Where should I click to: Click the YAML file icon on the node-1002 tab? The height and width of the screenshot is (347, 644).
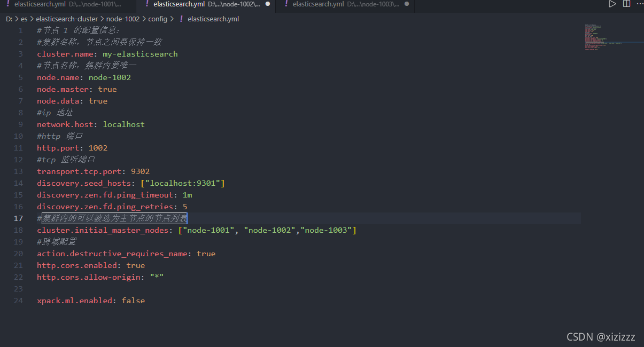point(146,4)
